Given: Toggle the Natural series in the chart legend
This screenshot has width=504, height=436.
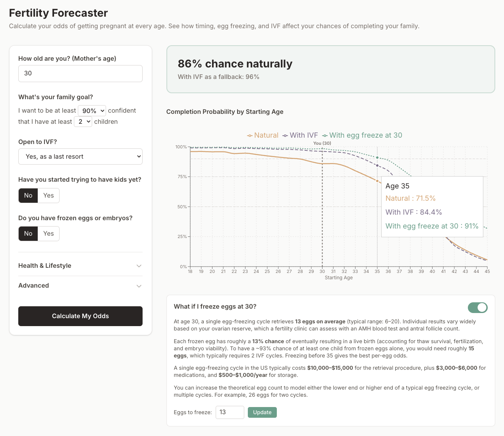Looking at the screenshot, I should point(263,135).
